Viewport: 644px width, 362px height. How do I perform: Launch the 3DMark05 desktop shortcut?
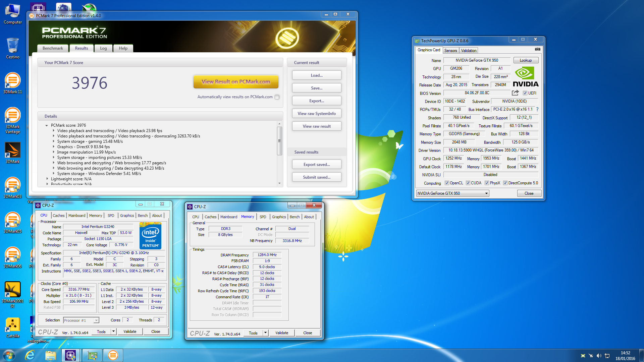pos(12,223)
